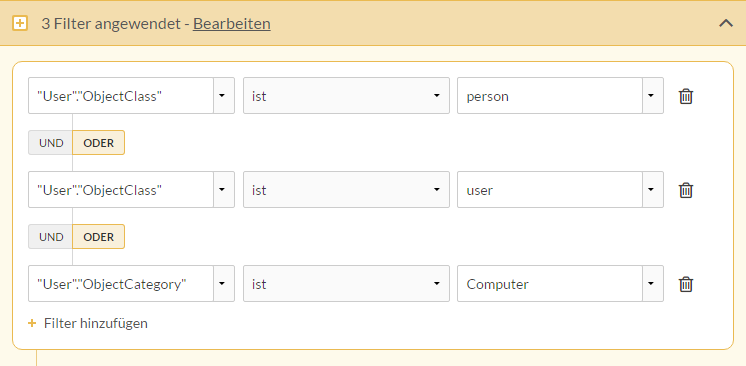The image size is (746, 366).
Task: Click the plus icon for Filter hinzufügen
Action: (x=32, y=323)
